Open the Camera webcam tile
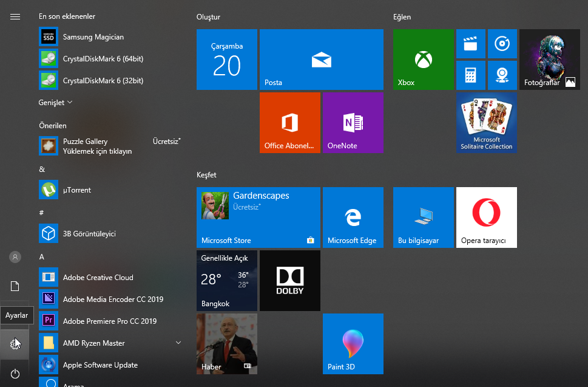 [502, 75]
